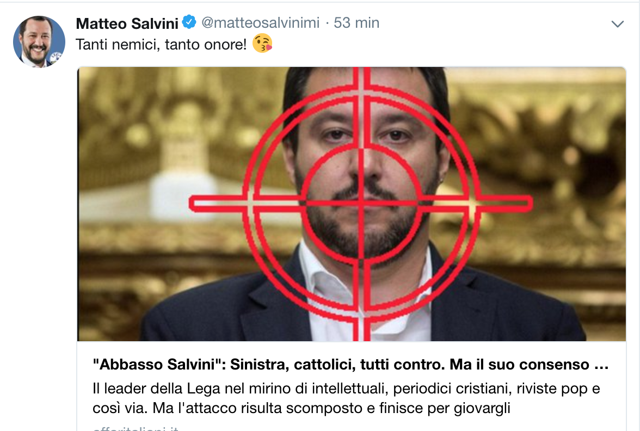
Task: Click the headline "Abbasso Salvini" card title
Action: (350, 364)
